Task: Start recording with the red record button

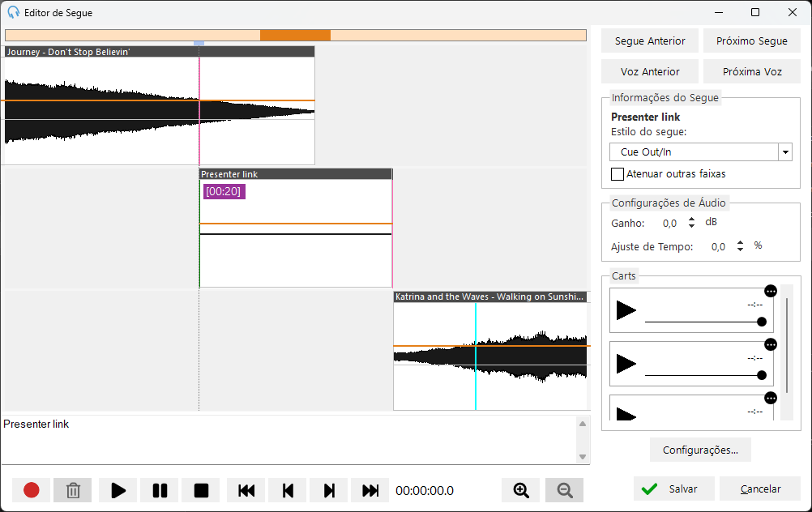Action: pos(31,490)
